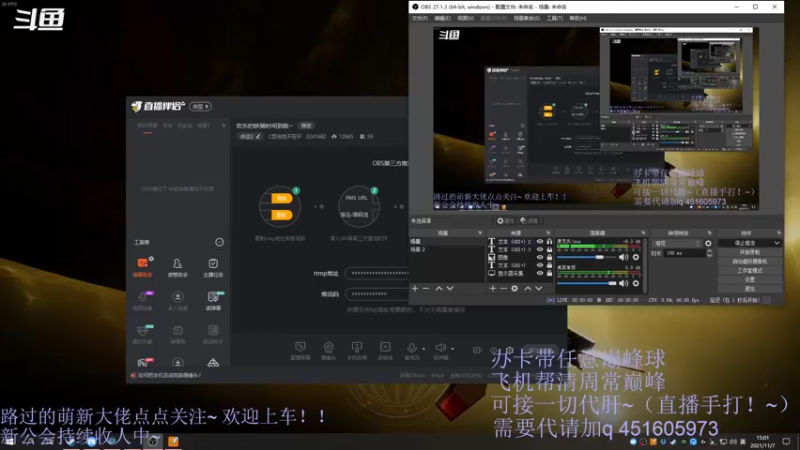Increase transition duration with stepper
This screenshot has height=450, width=800.
click(709, 251)
